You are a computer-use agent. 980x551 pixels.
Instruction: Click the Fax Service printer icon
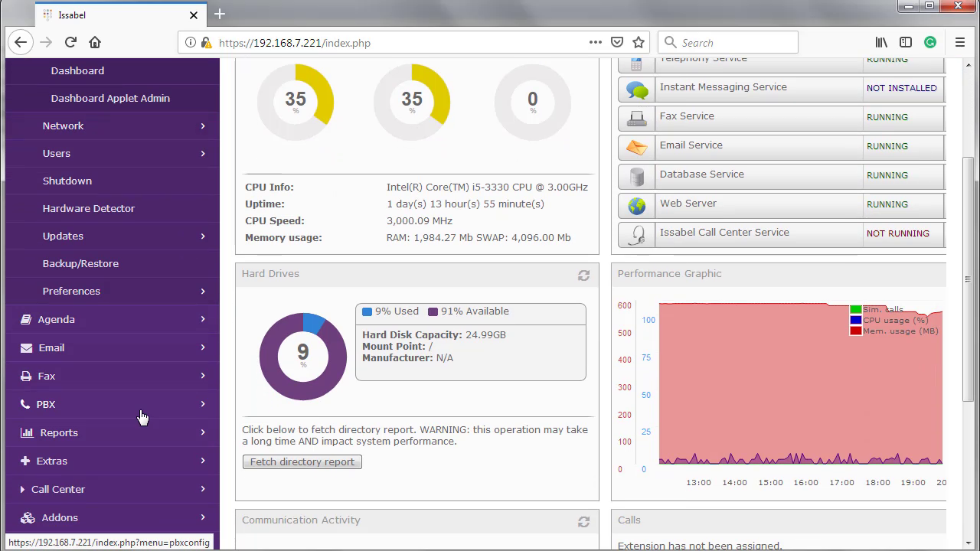(637, 119)
